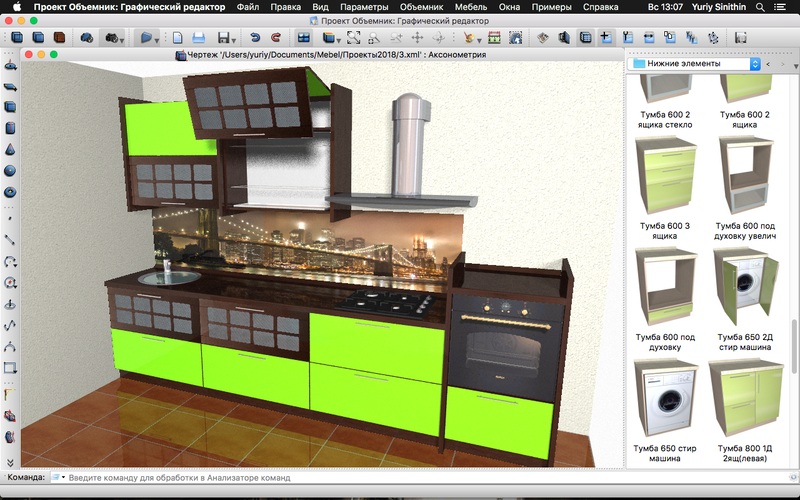Select the line drawing tool
The image size is (800, 500).
coord(10,239)
